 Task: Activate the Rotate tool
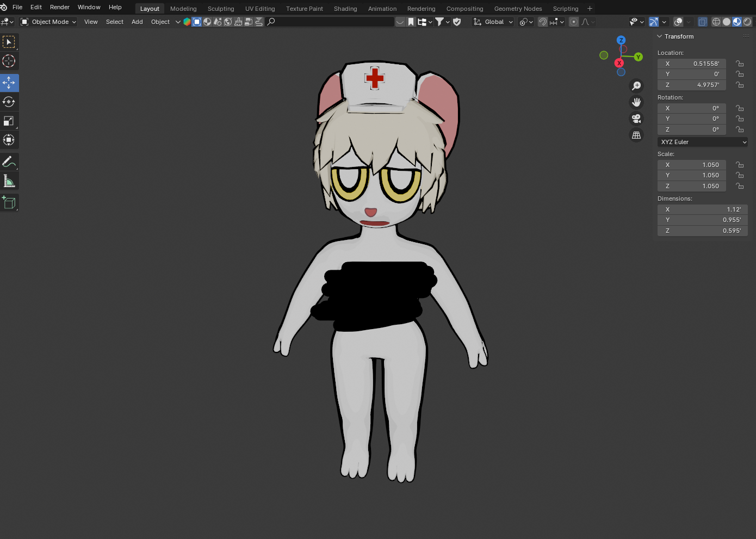coord(9,102)
